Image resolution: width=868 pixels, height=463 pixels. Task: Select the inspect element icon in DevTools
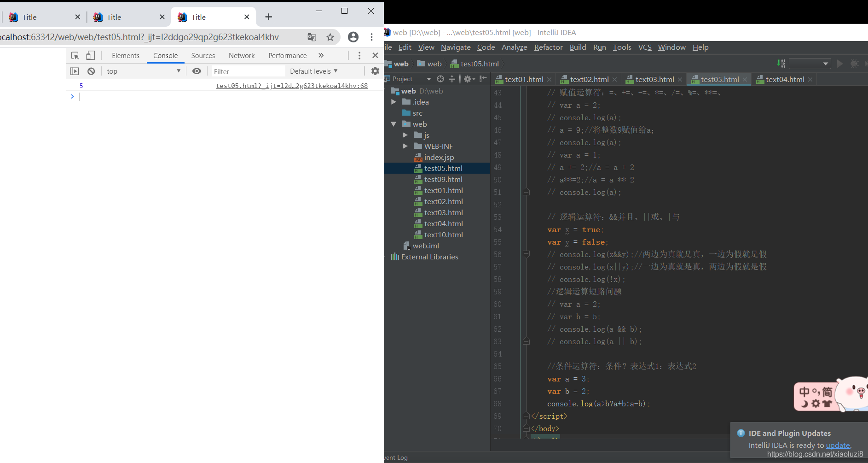(x=75, y=55)
